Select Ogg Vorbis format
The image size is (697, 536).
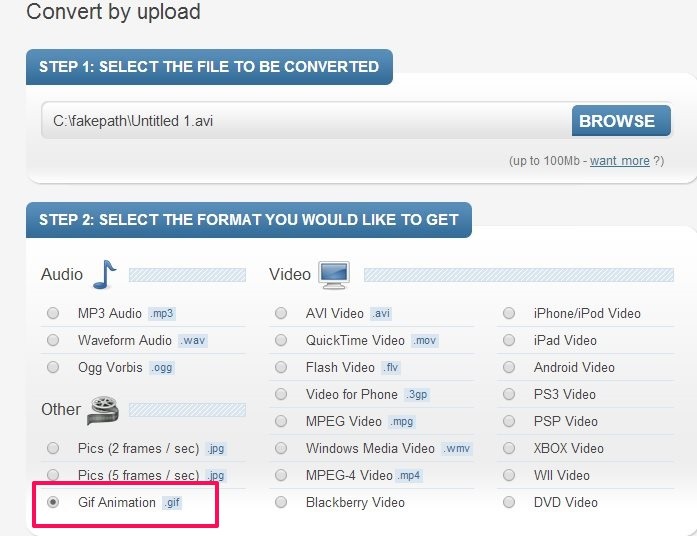click(x=52, y=367)
